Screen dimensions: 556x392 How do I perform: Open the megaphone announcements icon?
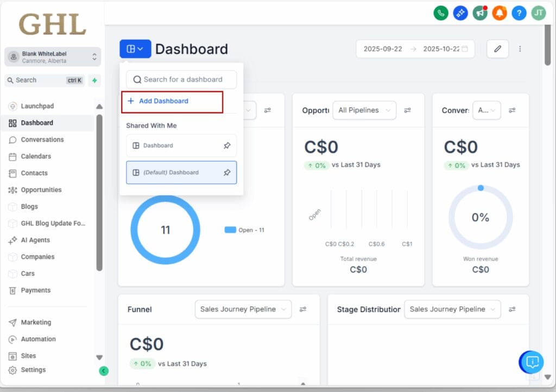(x=479, y=13)
